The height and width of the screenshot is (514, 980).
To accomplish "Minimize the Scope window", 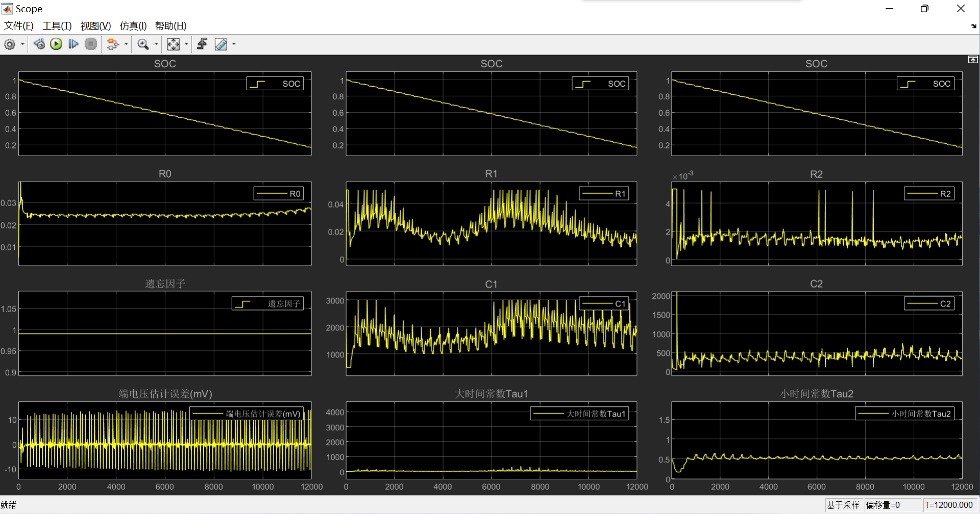I will click(889, 9).
